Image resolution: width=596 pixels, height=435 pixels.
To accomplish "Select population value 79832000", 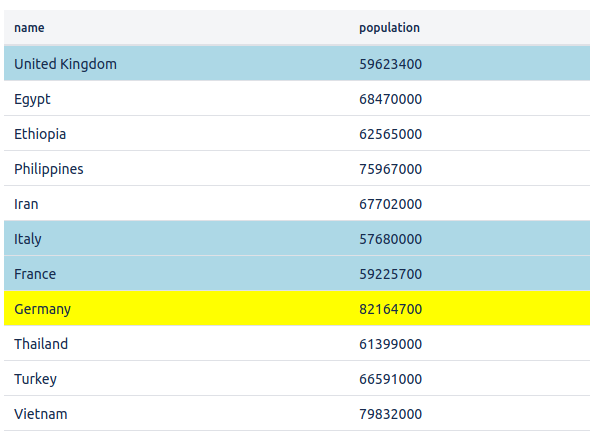I will [390, 414].
